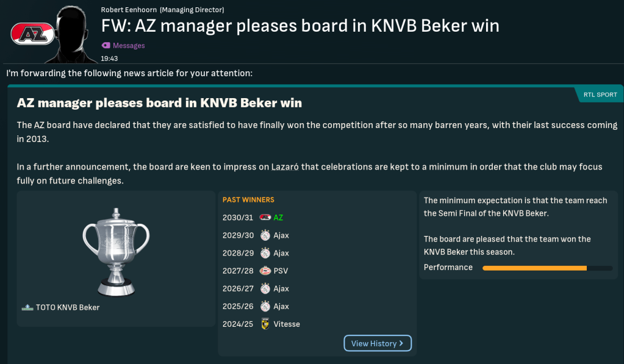The image size is (624, 364).
Task: Select the Vitesse name in past winners
Action: click(287, 324)
